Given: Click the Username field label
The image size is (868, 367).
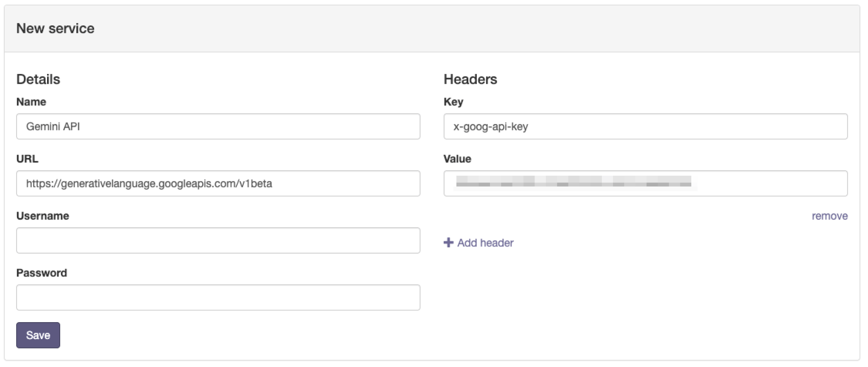Looking at the screenshot, I should click(x=43, y=216).
